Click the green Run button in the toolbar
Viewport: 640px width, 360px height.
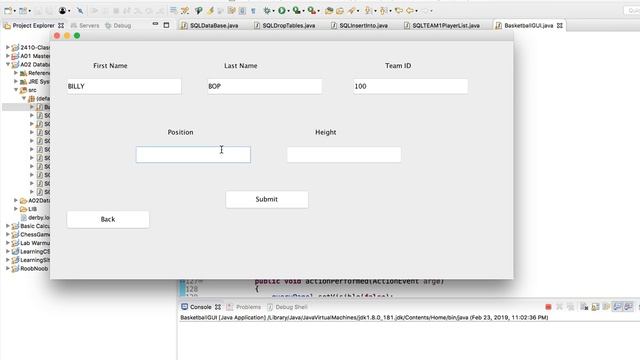[282, 11]
